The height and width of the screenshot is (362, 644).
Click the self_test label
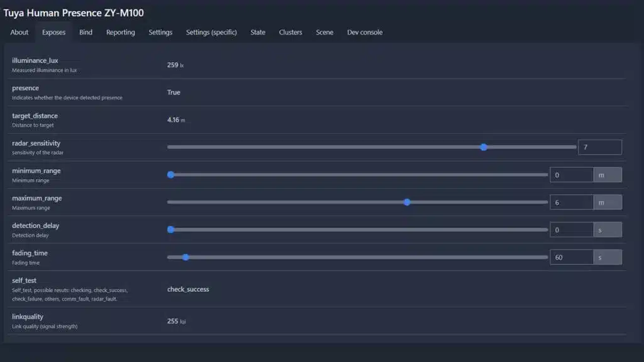[x=25, y=281]
